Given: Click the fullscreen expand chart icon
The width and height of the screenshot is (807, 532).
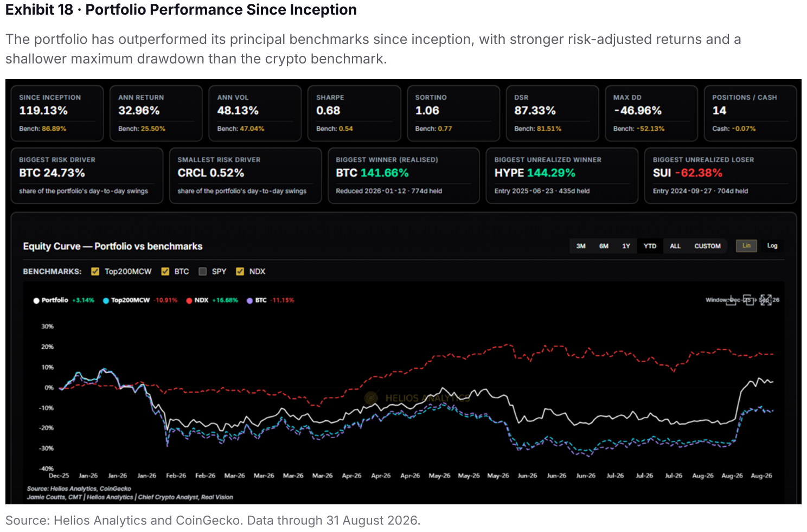Looking at the screenshot, I should (x=766, y=300).
